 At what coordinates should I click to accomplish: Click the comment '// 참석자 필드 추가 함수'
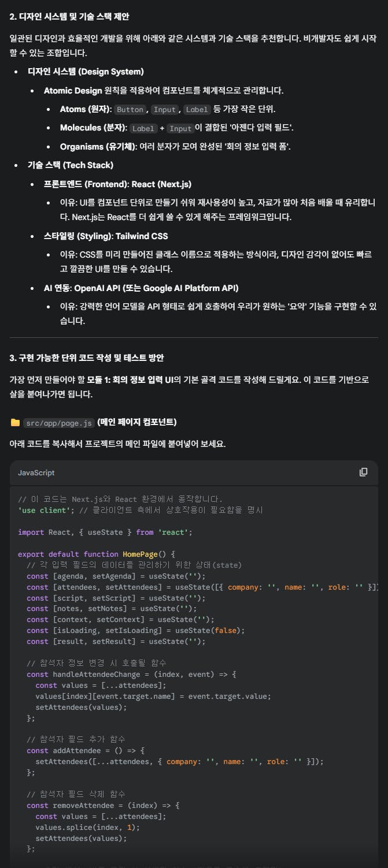76,740
